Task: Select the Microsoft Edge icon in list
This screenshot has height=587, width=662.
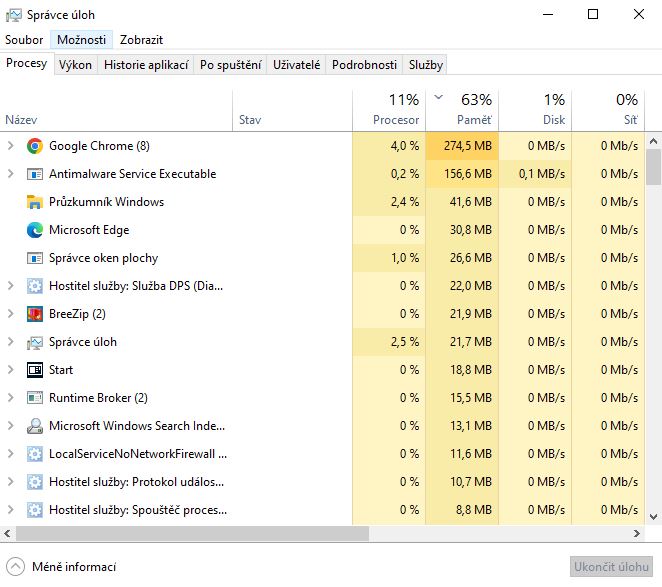Action: pyautogui.click(x=35, y=230)
